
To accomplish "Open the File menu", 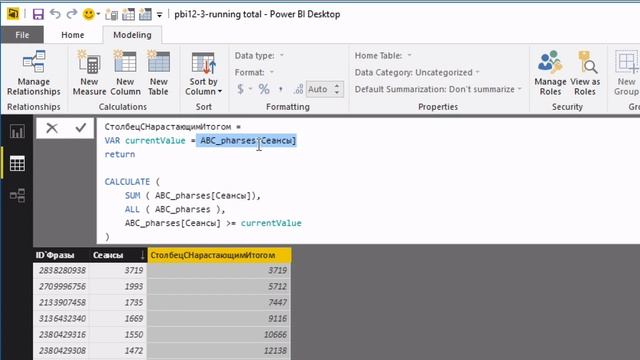I will (22, 35).
